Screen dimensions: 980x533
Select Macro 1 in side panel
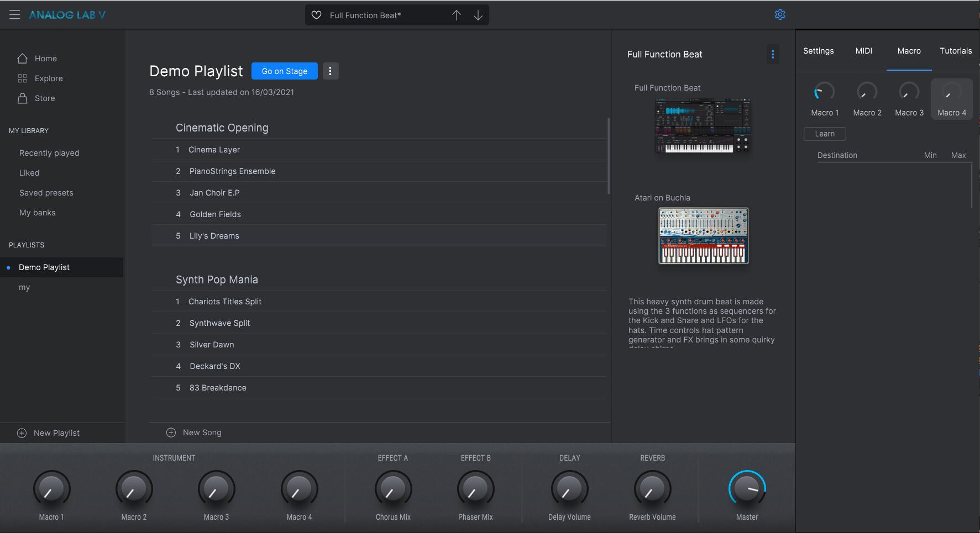825,99
